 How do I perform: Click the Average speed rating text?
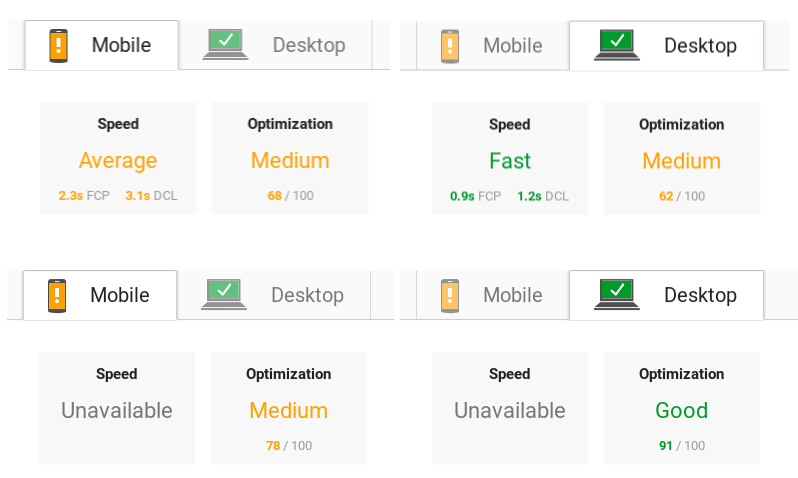pos(118,160)
